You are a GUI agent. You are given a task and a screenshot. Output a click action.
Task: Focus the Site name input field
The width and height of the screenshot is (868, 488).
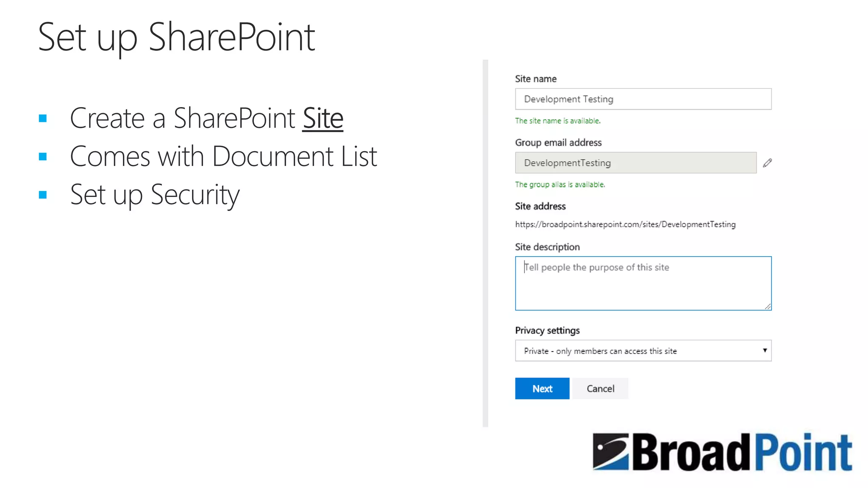click(x=643, y=99)
